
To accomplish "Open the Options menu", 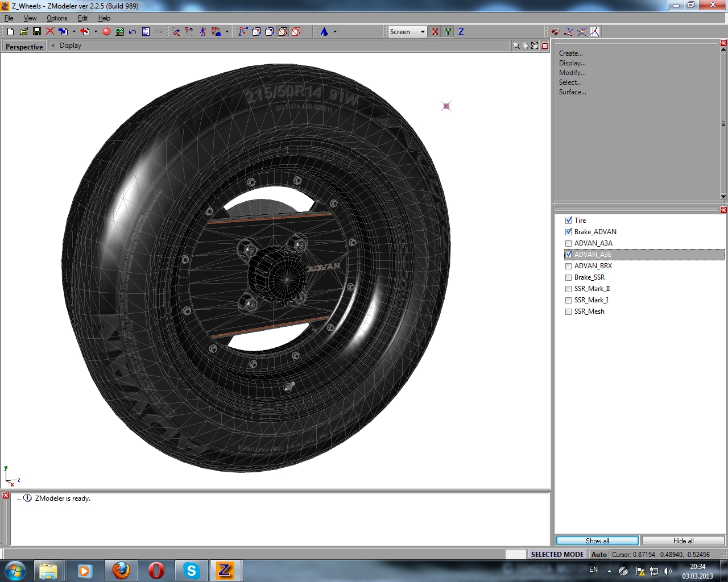I will 57,18.
